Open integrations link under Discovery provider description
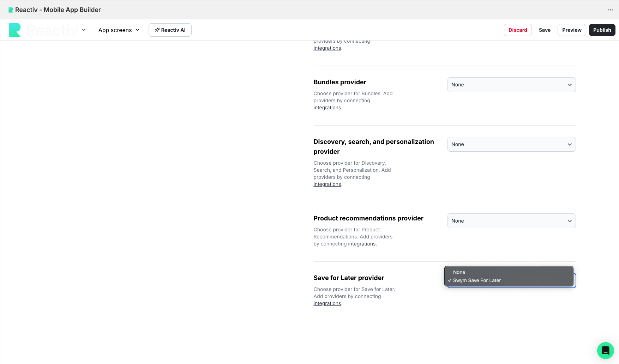This screenshot has width=619, height=364. click(327, 184)
